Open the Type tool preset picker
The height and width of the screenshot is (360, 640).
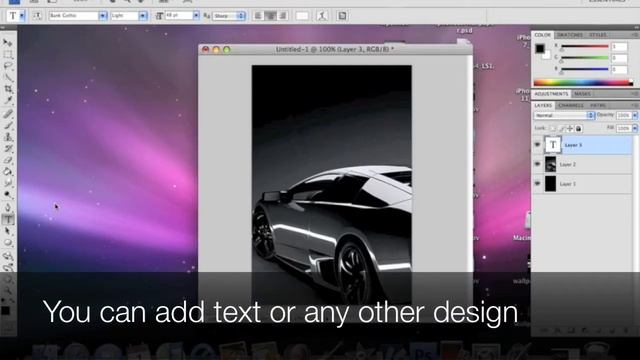[x=22, y=16]
